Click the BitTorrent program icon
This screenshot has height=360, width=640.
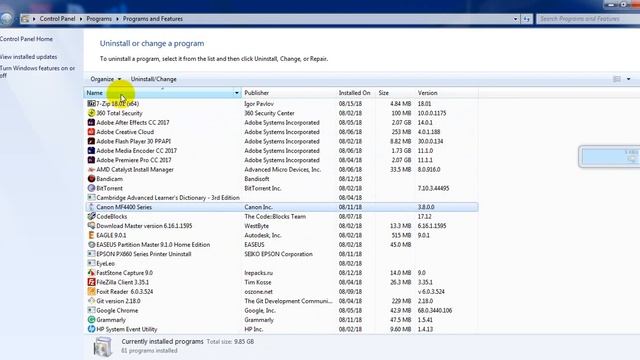(x=91, y=188)
